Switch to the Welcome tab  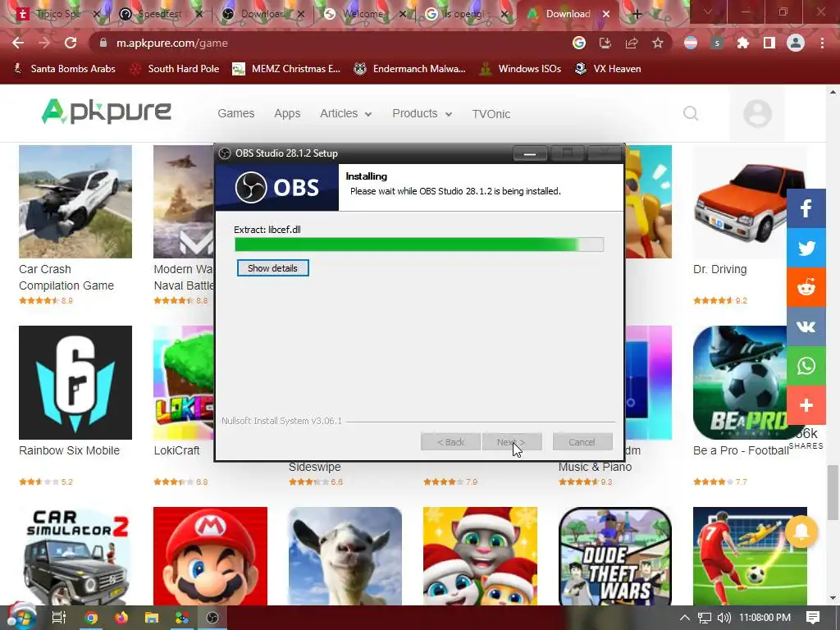tap(363, 14)
